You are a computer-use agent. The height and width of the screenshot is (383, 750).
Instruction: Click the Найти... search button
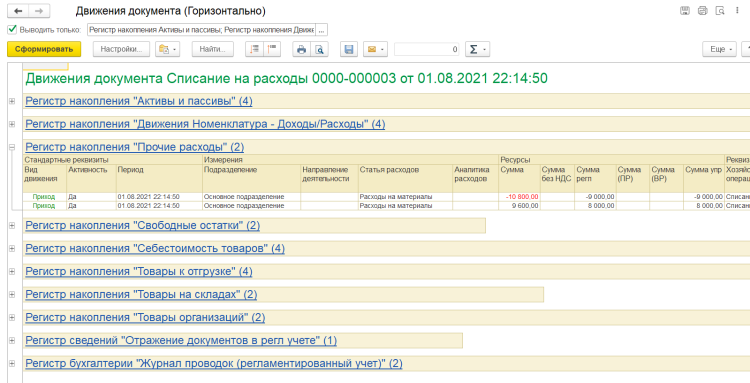(x=213, y=49)
